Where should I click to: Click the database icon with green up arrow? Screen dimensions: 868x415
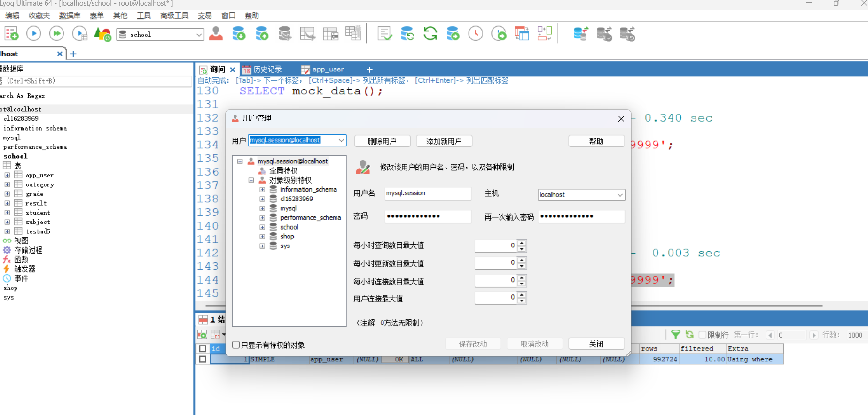(x=262, y=34)
